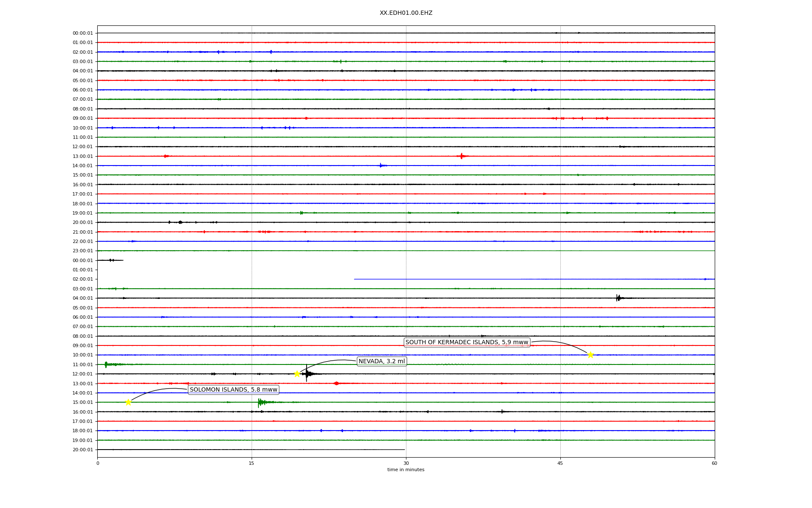812x508 pixels.
Task: Select the NEVADA, 3.2 ml label
Action: (381, 361)
